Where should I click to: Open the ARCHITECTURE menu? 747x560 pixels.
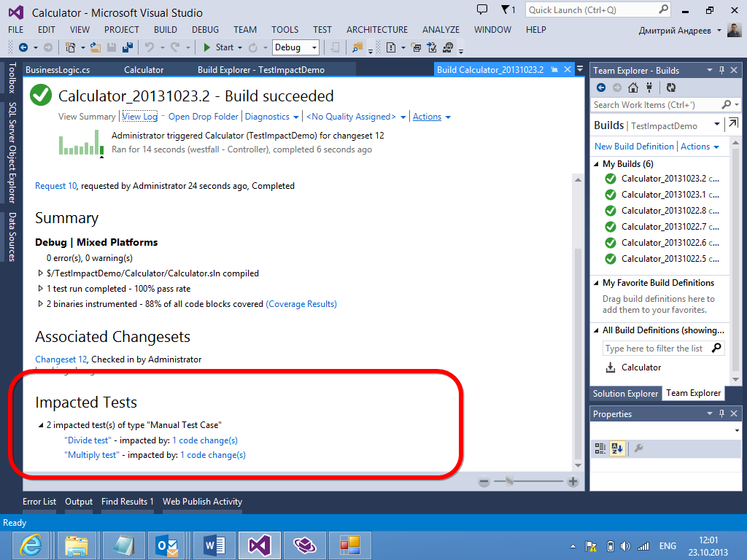(x=377, y=29)
